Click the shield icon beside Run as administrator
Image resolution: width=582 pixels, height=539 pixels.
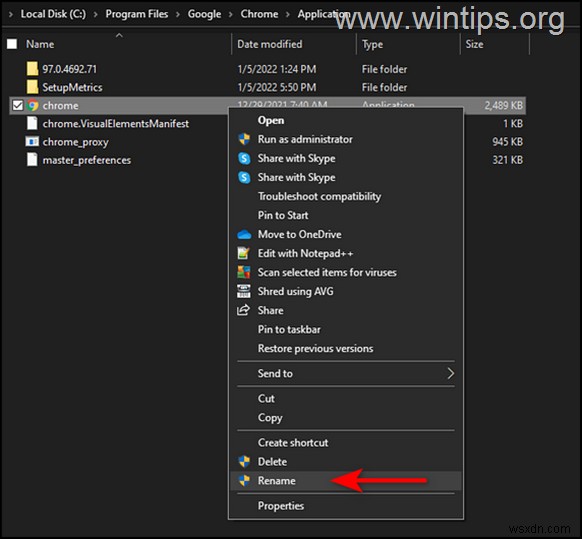coord(244,139)
